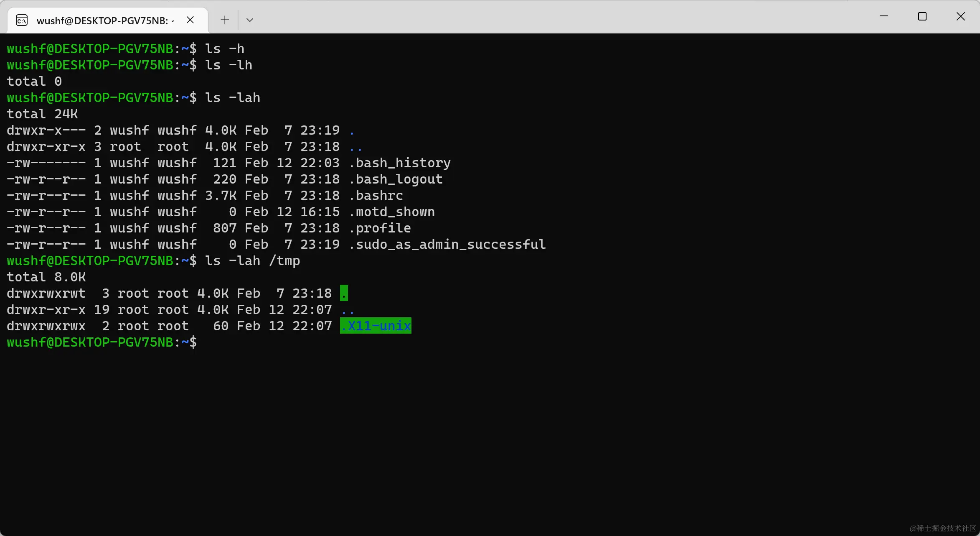Minimize the terminal window
The image size is (980, 536).
[884, 17]
